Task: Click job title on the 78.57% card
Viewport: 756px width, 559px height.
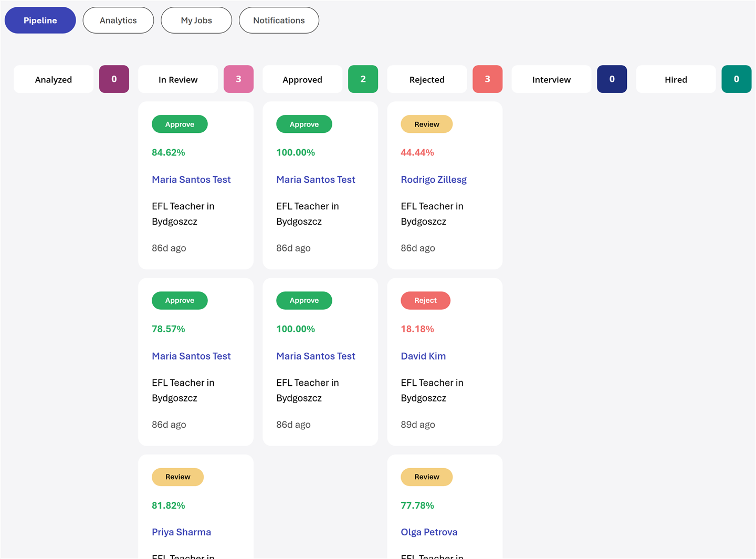Action: click(183, 390)
